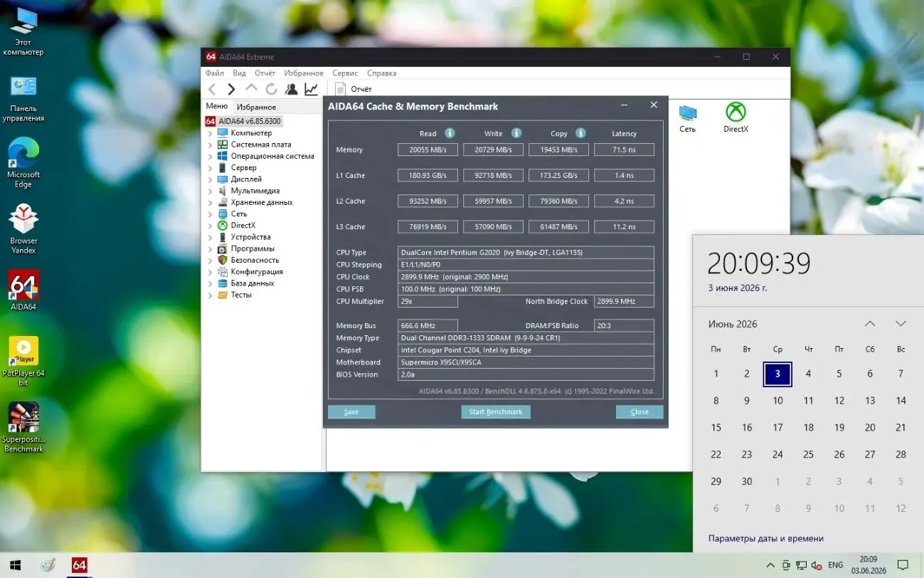Open the Отчёт menu in menu bar
Image resolution: width=924 pixels, height=578 pixels.
coord(265,73)
